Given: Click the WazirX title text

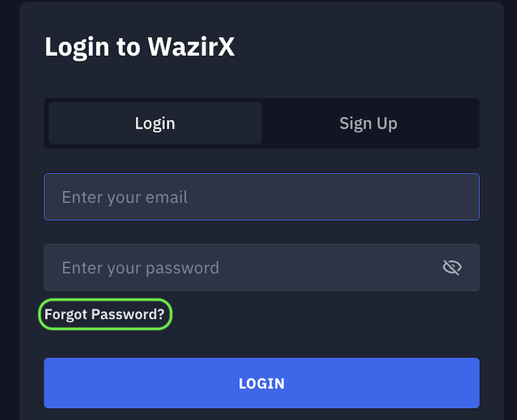Looking at the screenshot, I should pos(191,47).
